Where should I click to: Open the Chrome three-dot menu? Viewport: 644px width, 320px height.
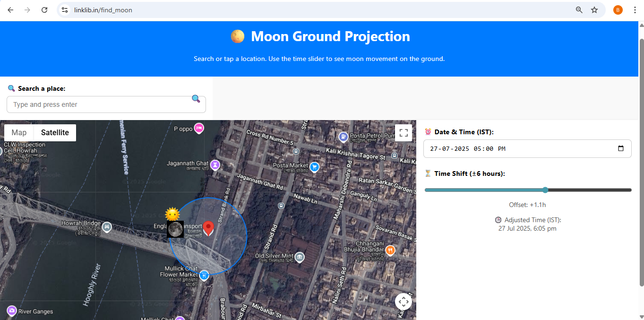[635, 10]
